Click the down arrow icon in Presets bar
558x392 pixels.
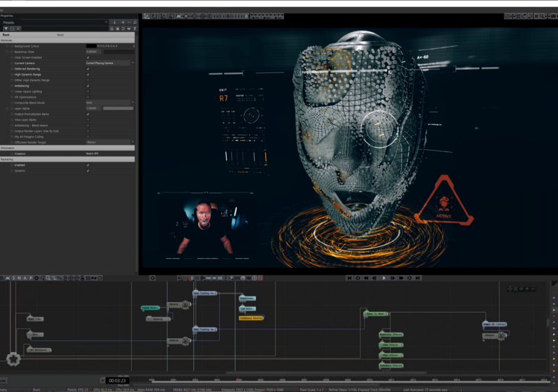point(114,22)
